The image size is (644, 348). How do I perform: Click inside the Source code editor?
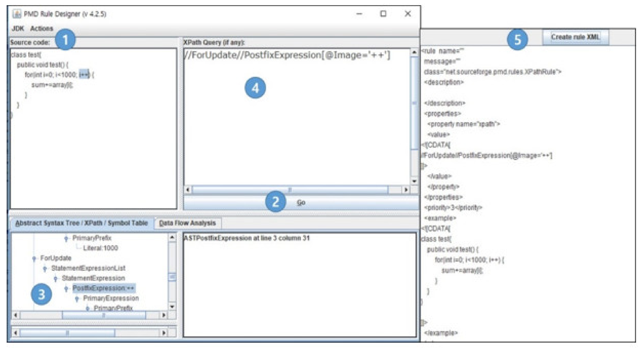click(93, 129)
